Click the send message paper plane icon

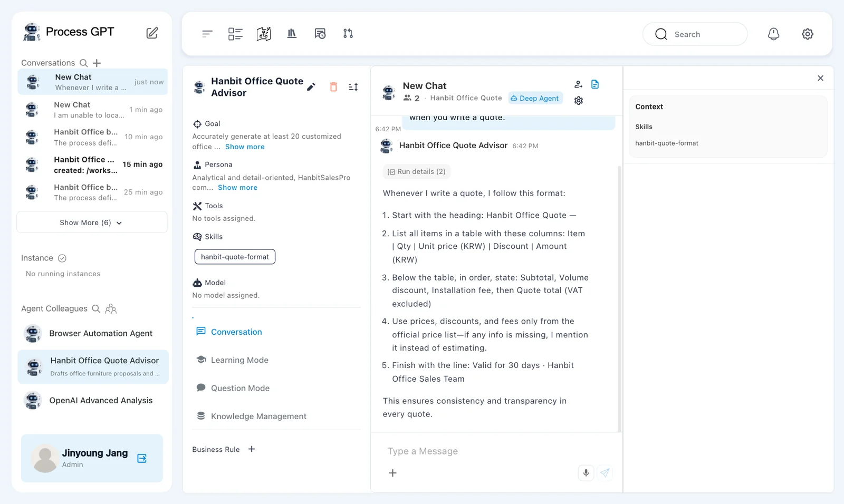coord(605,473)
